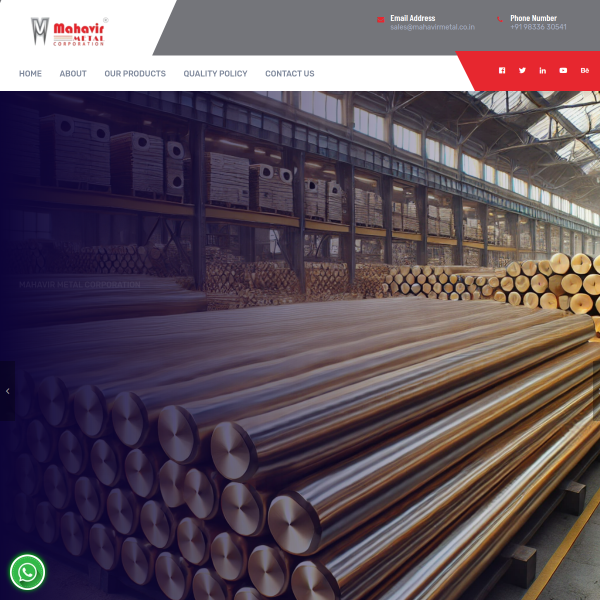Open the Our Products menu
The height and width of the screenshot is (600, 600).
(135, 74)
